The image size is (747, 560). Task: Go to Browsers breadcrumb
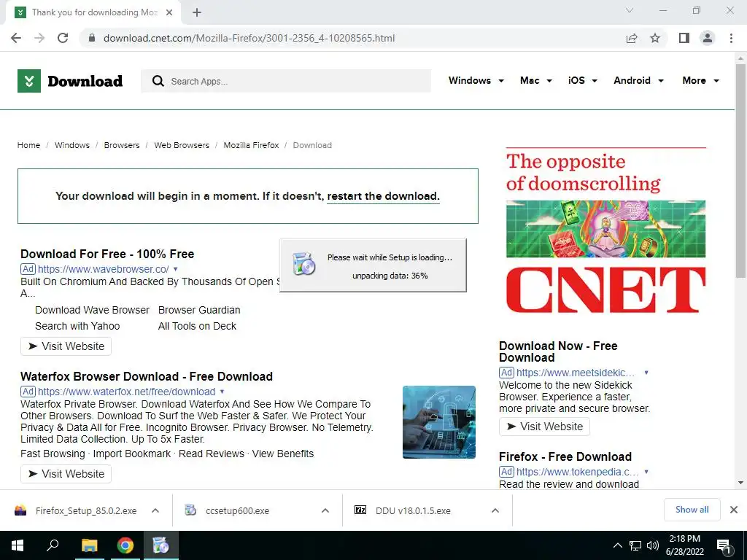click(x=122, y=145)
